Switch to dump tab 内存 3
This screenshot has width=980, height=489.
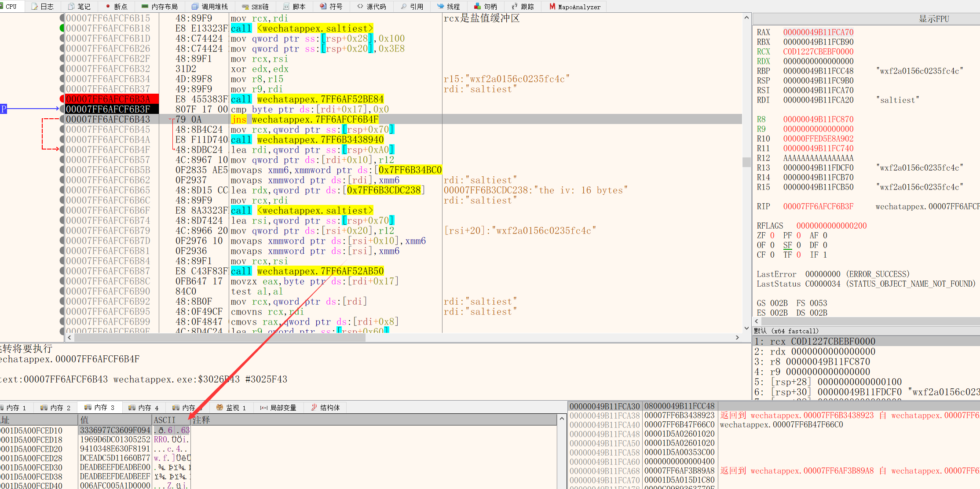point(100,408)
